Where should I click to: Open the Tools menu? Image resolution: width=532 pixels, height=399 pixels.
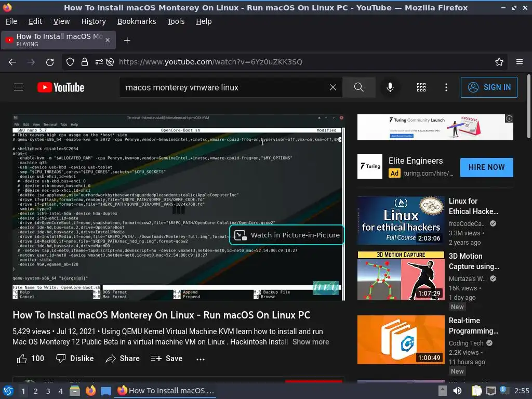[x=176, y=21]
